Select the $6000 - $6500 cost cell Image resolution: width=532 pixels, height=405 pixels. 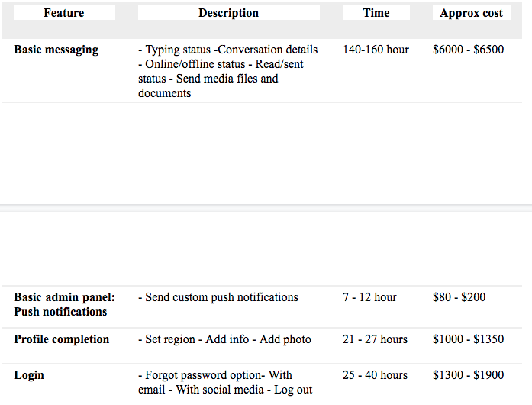[468, 50]
